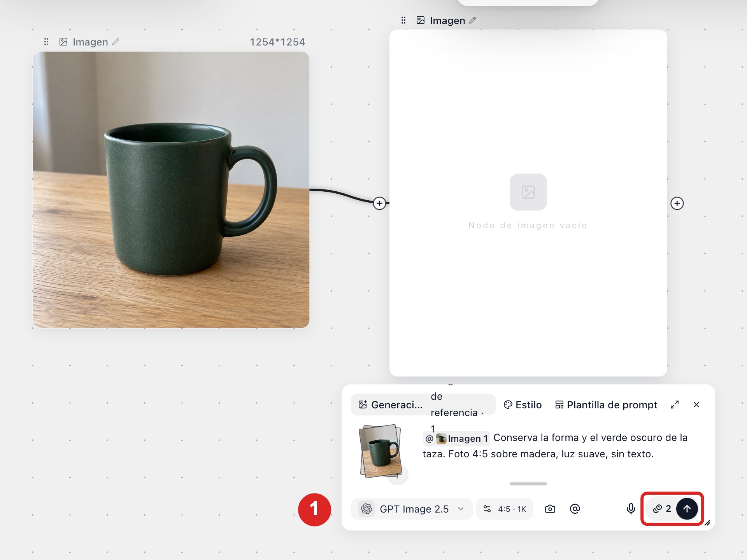Click the prompt text starting with Conserva

point(555,446)
